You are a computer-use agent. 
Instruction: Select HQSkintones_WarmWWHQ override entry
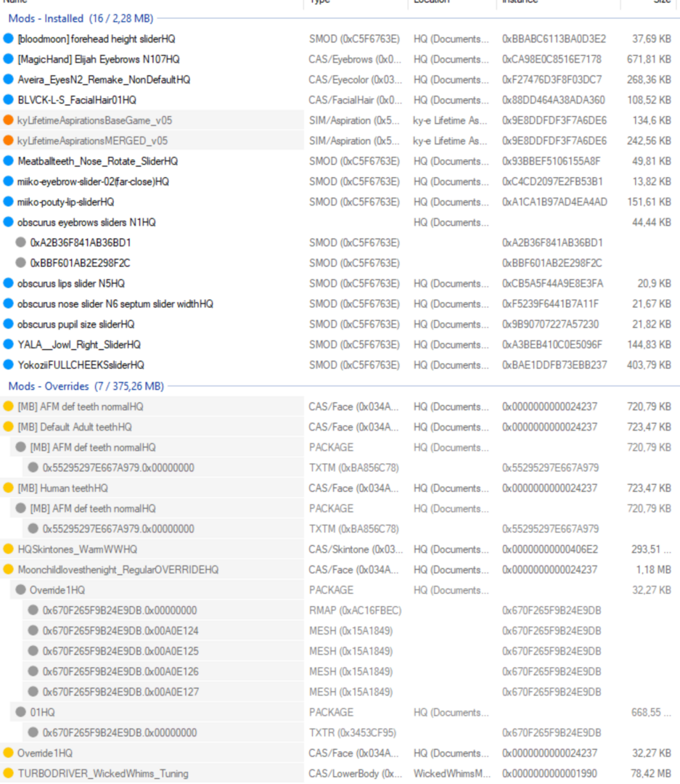(78, 550)
